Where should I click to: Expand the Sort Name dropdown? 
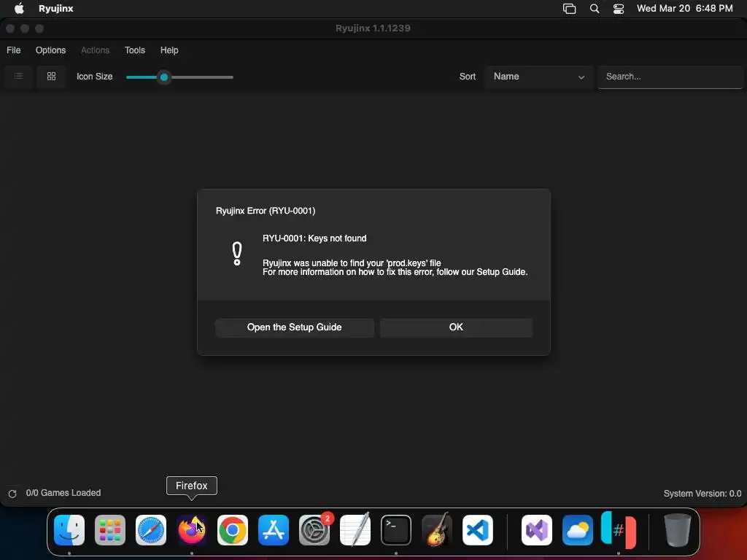(539, 77)
